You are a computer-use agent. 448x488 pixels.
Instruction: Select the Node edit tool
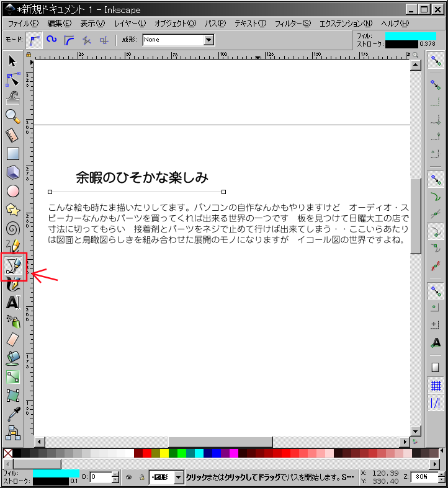click(13, 79)
